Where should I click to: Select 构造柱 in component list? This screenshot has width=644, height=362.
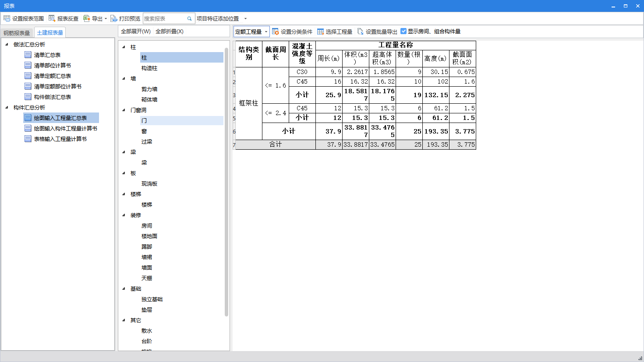tap(149, 68)
